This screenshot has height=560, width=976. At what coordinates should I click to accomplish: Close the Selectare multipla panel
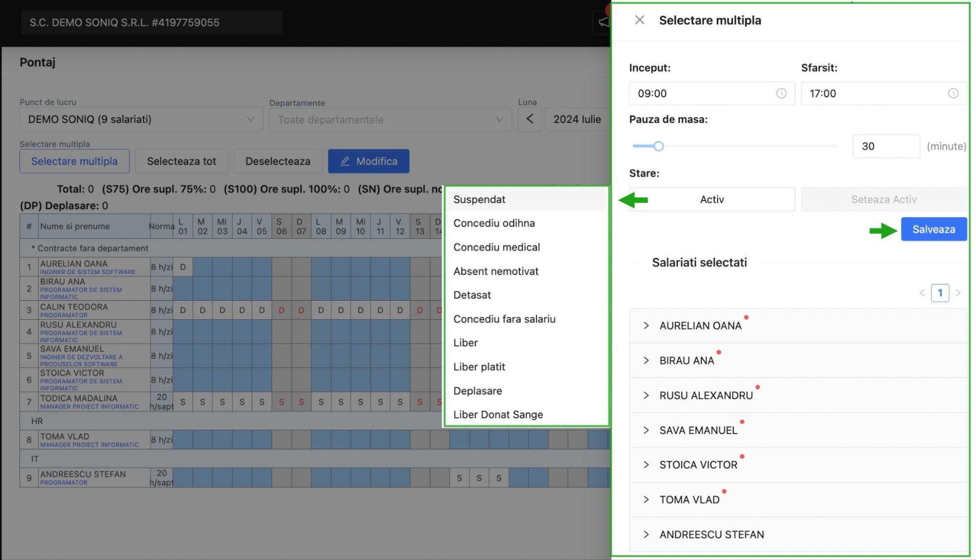tap(639, 20)
